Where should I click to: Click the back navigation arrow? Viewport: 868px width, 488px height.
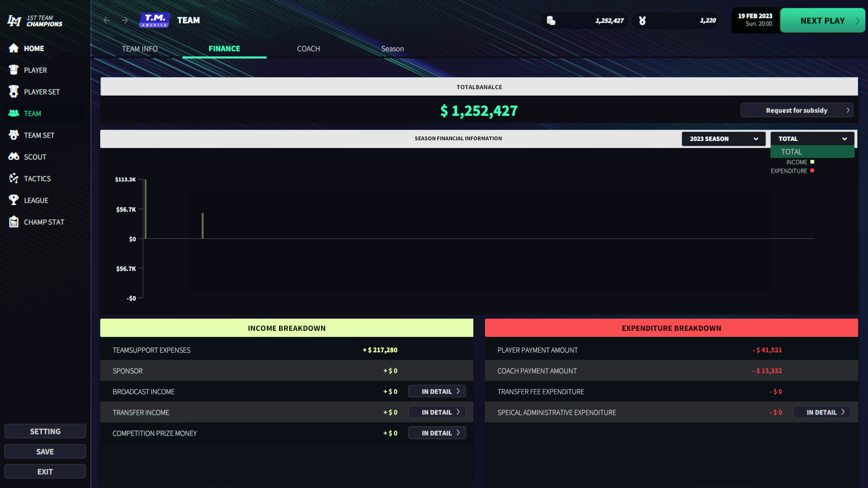107,20
